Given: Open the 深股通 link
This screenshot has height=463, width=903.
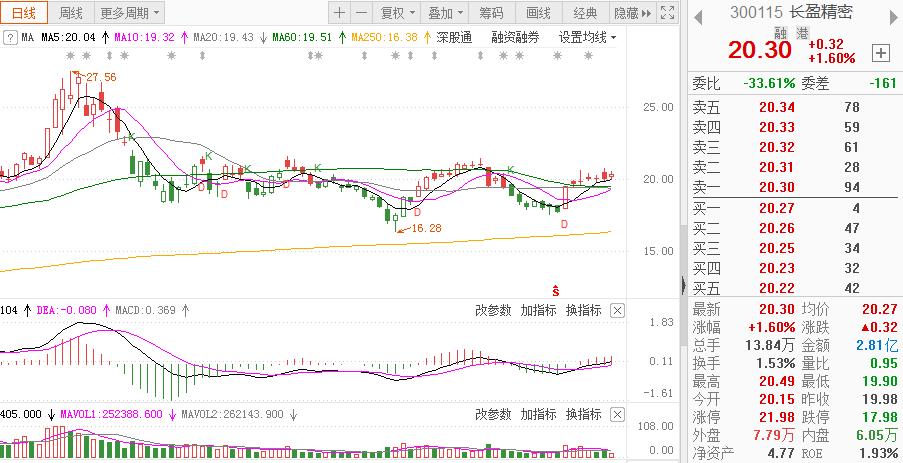Looking at the screenshot, I should [x=454, y=38].
